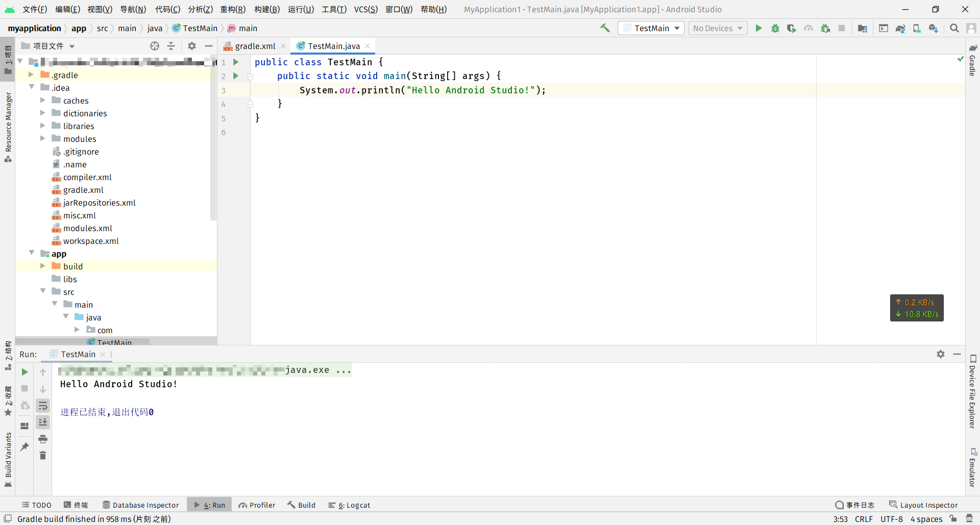
Task: Debug TestMain with the bug icon
Action: click(x=775, y=28)
